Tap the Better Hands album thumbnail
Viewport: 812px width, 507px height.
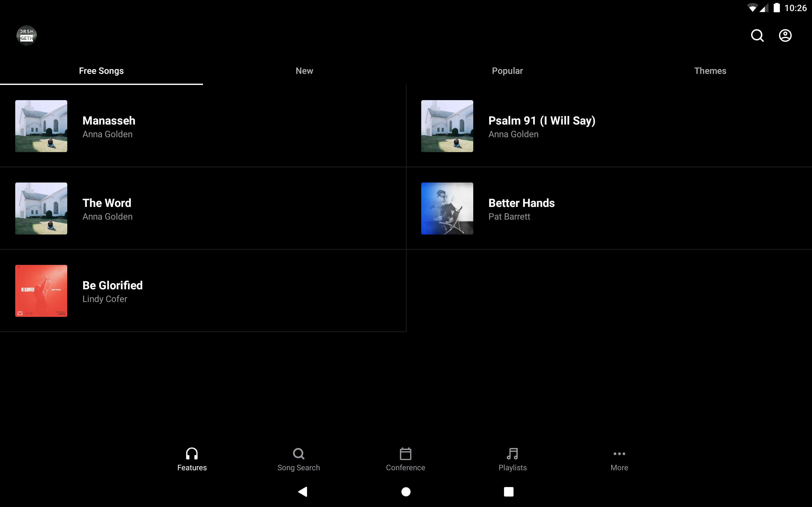[x=447, y=208]
